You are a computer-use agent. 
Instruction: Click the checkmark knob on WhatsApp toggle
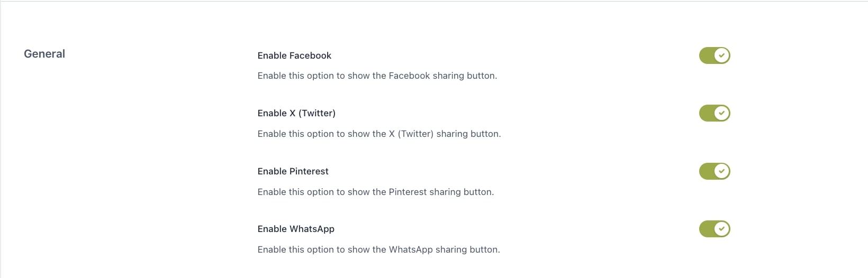click(x=721, y=229)
